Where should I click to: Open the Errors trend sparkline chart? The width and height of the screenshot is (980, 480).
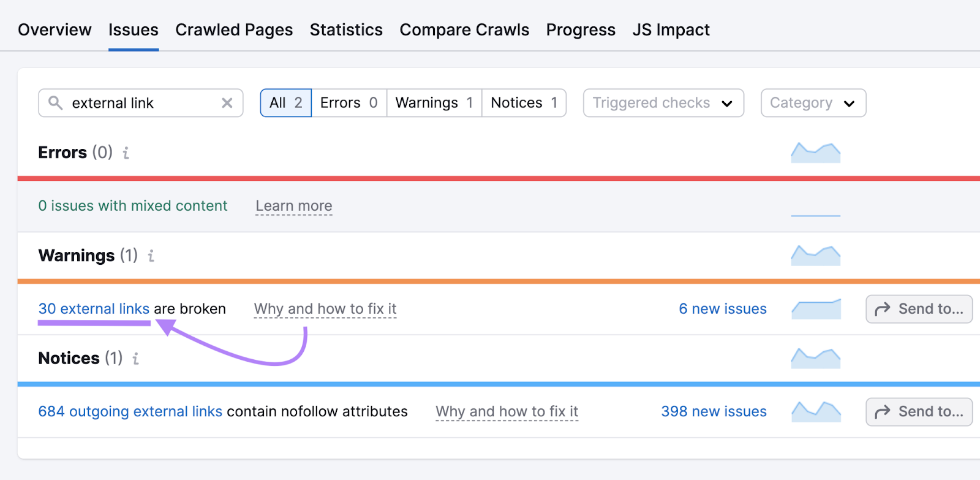tap(815, 153)
